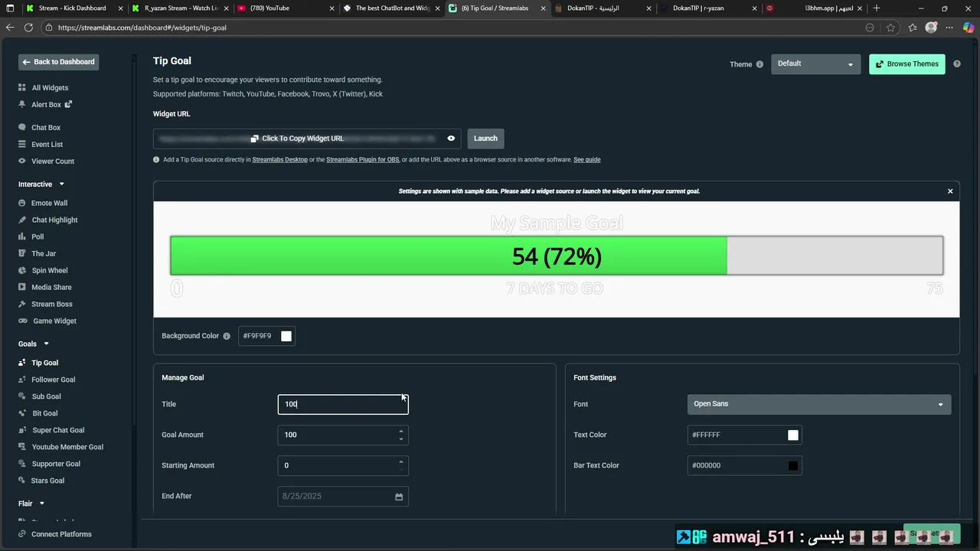Open the All Widgets sidebar item
980x551 pixels.
[x=50, y=88]
